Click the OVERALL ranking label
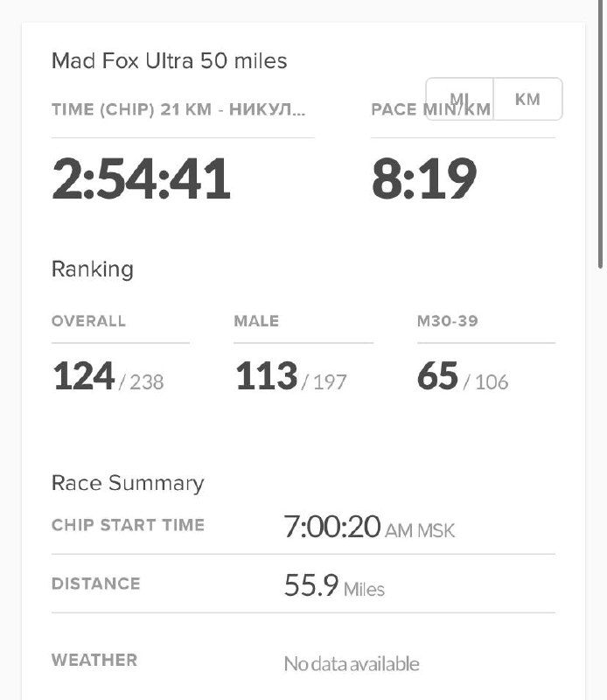This screenshot has width=607, height=700. (x=88, y=321)
